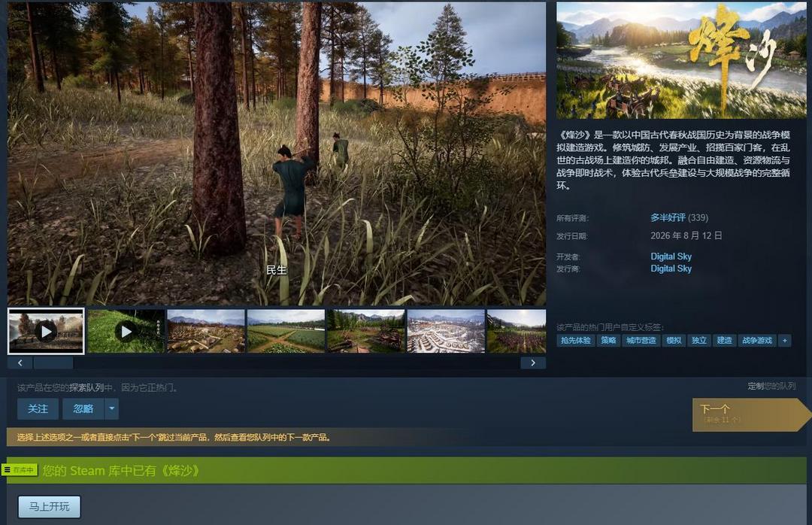Click the 在库中 library badge icon
This screenshot has height=525, width=812.
coord(20,469)
